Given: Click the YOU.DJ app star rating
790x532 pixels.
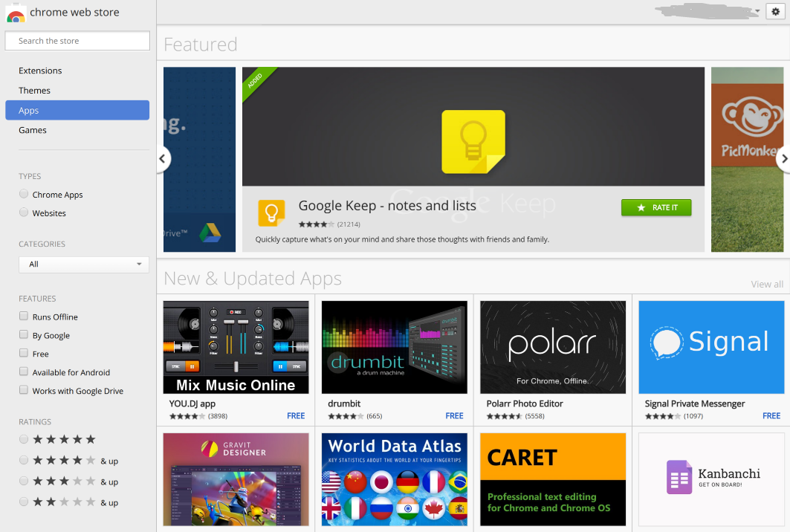Looking at the screenshot, I should tap(187, 416).
